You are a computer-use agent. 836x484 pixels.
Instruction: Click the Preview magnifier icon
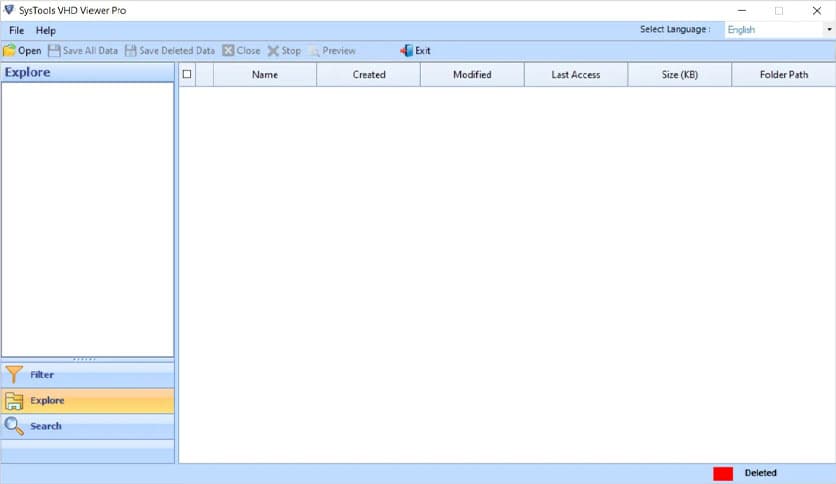(x=315, y=51)
